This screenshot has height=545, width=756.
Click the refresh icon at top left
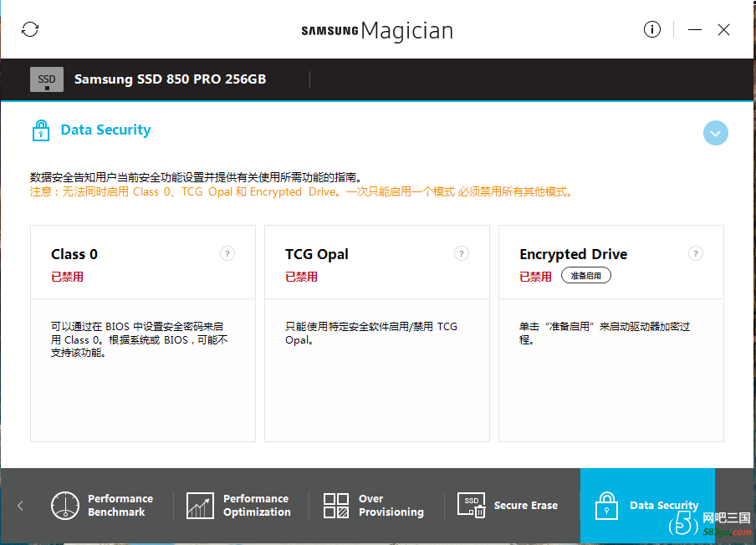(x=30, y=29)
